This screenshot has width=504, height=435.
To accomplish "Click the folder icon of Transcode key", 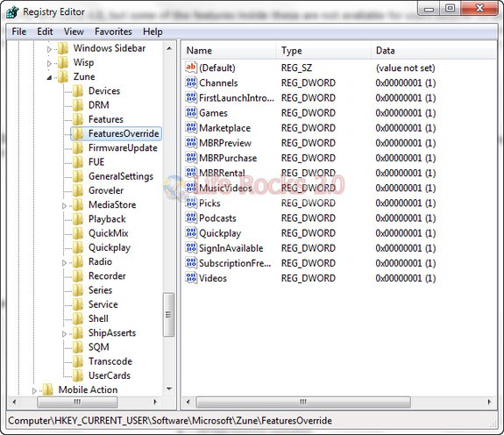I will point(78,361).
